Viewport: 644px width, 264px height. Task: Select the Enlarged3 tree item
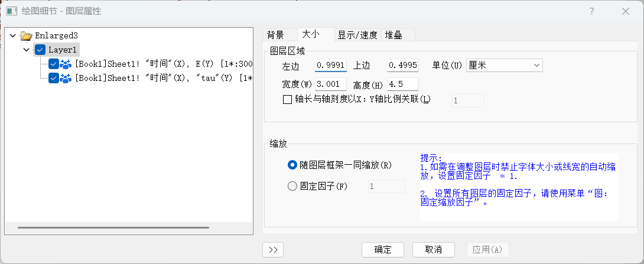(56, 35)
